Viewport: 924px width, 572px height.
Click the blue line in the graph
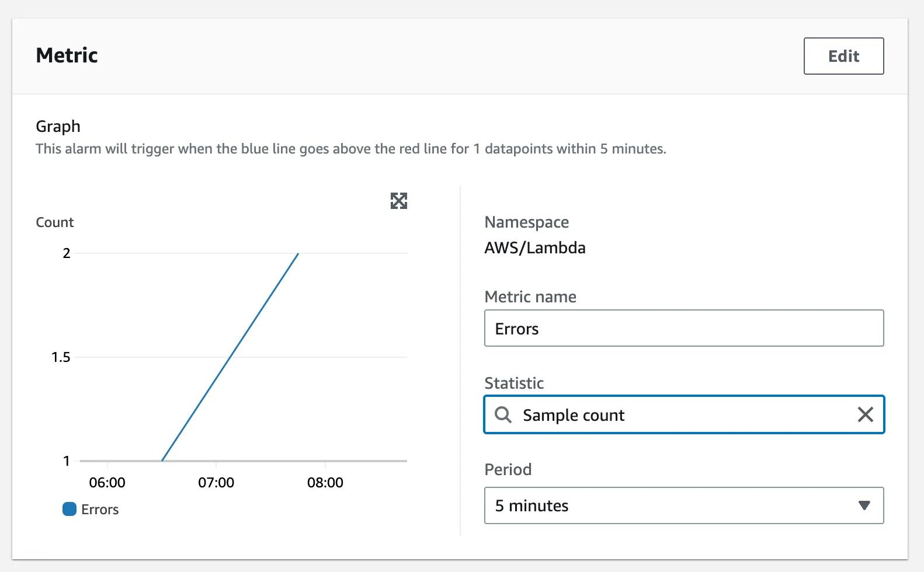tap(230, 357)
